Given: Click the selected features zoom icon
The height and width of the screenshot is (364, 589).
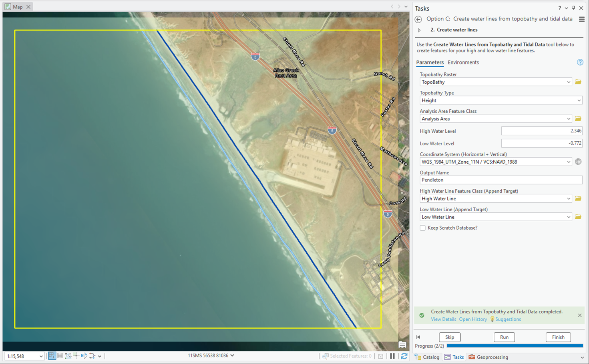Looking at the screenshot, I should (x=326, y=356).
